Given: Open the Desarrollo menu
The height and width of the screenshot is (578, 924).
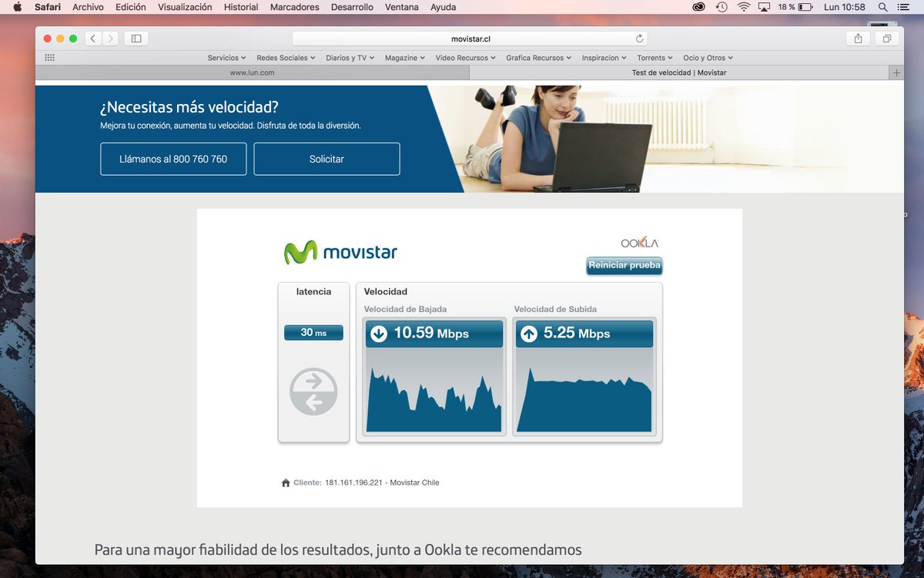Looking at the screenshot, I should click(352, 7).
